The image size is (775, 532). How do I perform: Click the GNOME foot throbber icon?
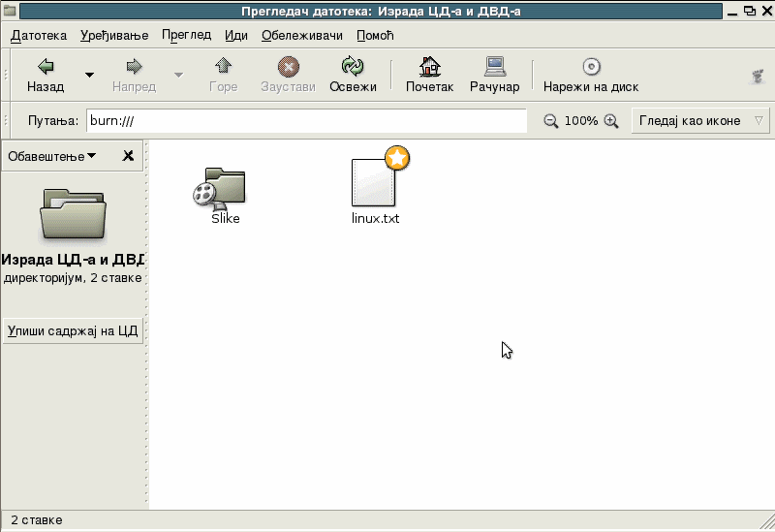pos(758,76)
